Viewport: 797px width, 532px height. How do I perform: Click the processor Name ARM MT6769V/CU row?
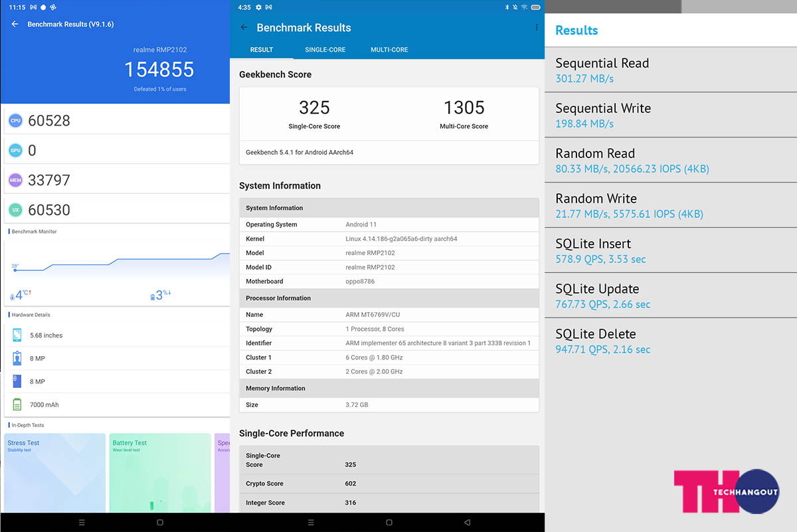click(x=389, y=315)
